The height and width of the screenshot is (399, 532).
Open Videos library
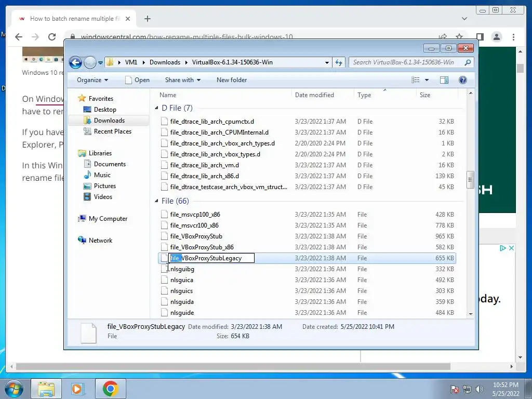click(x=103, y=197)
